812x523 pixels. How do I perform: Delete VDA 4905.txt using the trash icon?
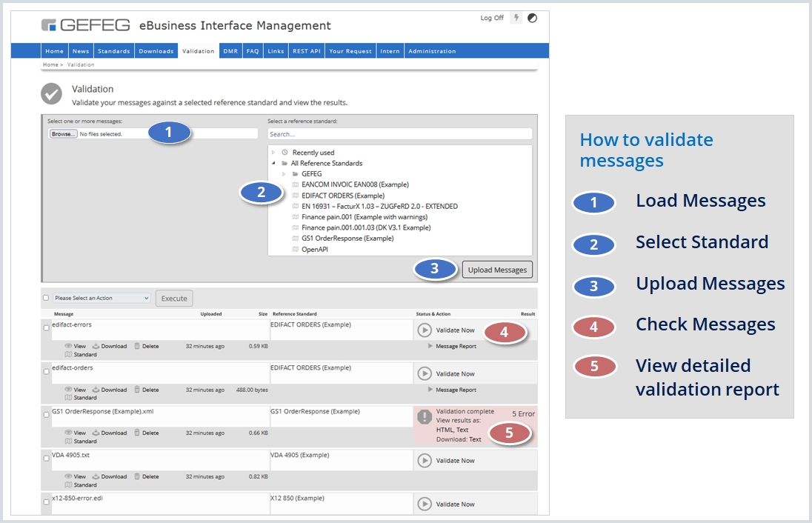pyautogui.click(x=138, y=476)
